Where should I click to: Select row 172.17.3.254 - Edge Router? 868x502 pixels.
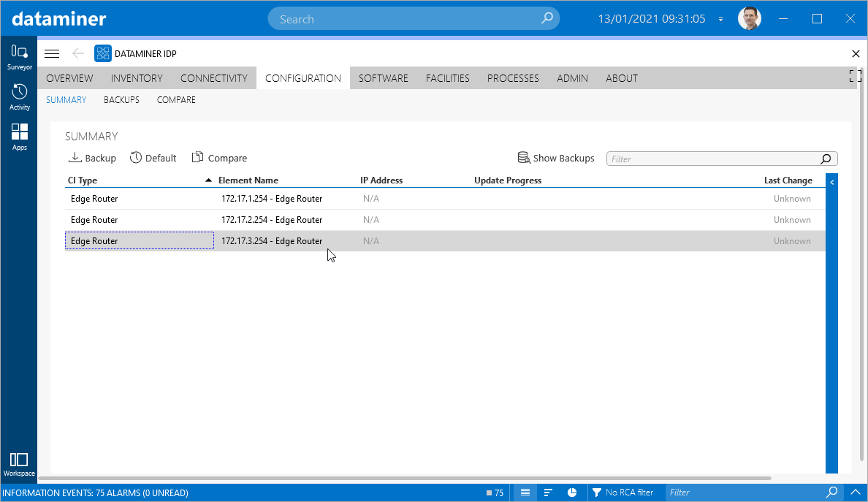coord(445,240)
